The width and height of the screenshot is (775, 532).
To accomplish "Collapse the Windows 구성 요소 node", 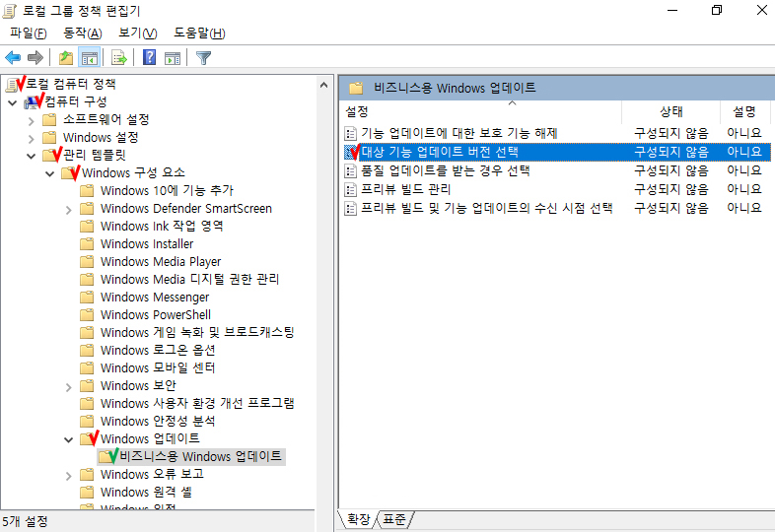I will [50, 173].
